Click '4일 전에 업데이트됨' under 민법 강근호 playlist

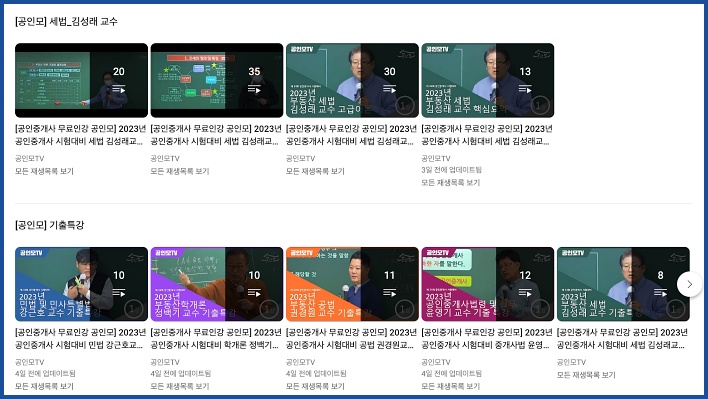(45, 373)
